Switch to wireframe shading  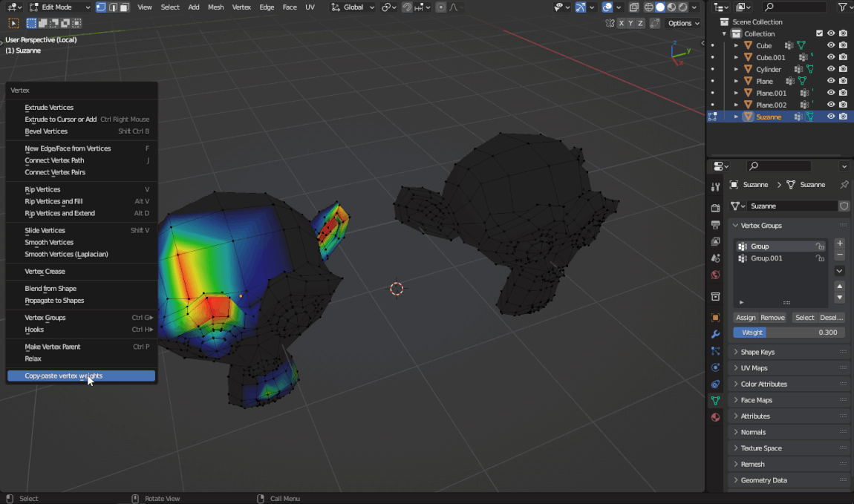click(x=649, y=7)
